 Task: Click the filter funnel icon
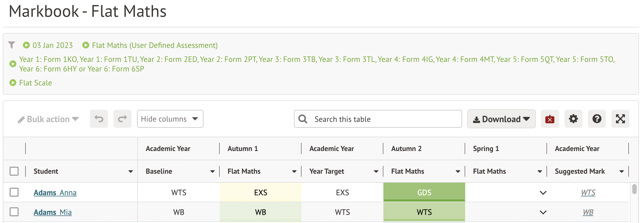click(12, 45)
